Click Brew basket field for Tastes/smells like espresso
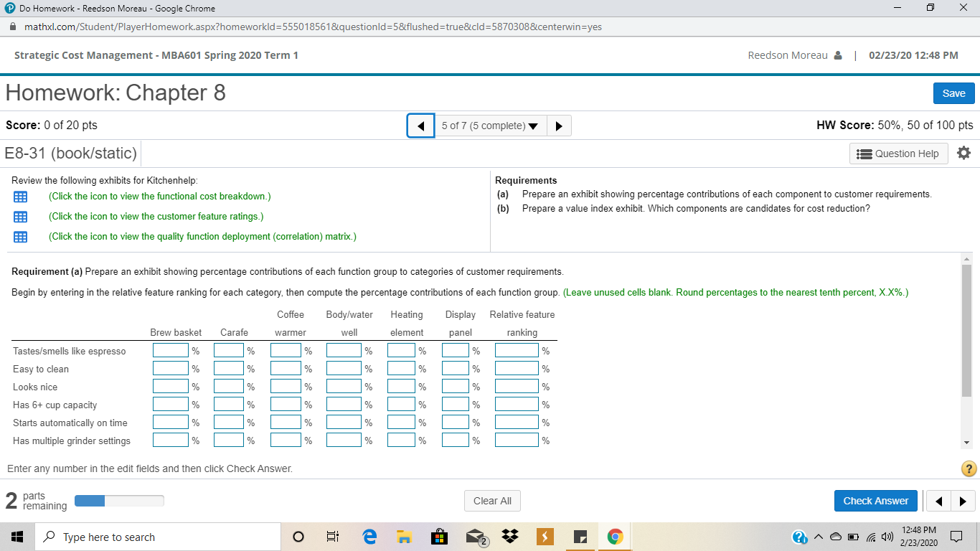 170,351
